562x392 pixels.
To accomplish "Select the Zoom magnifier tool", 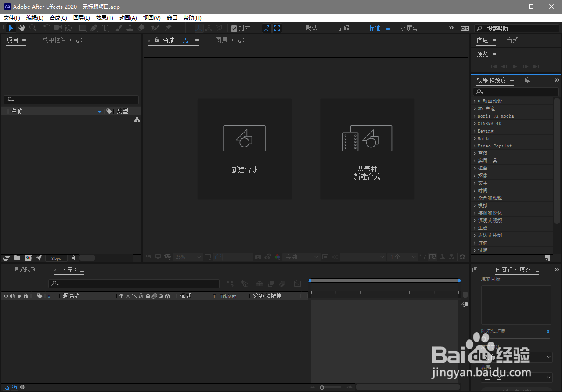I will pyautogui.click(x=33, y=28).
